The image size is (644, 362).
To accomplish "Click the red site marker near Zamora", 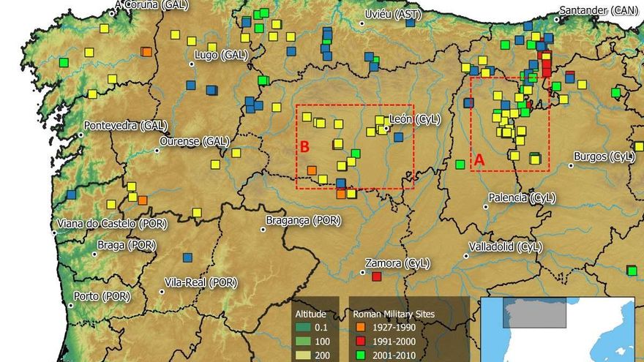I will 377,276.
